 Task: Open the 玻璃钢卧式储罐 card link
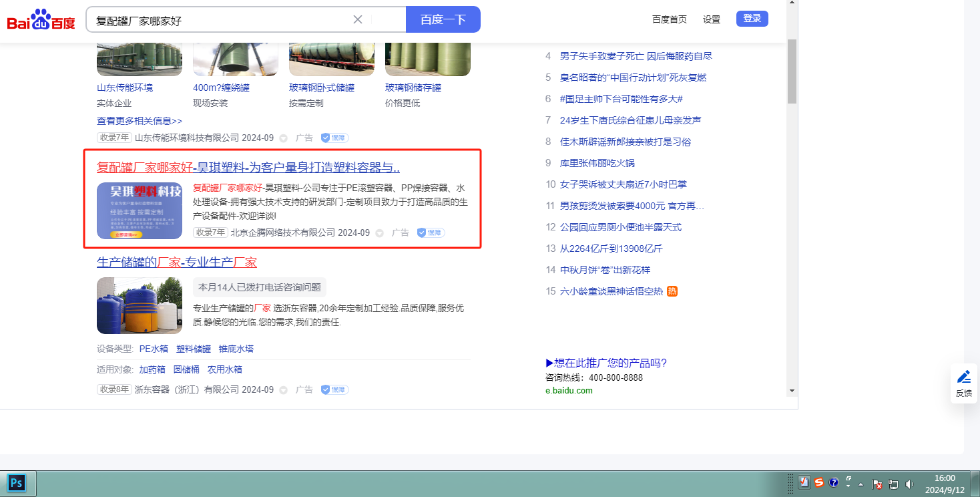click(322, 88)
